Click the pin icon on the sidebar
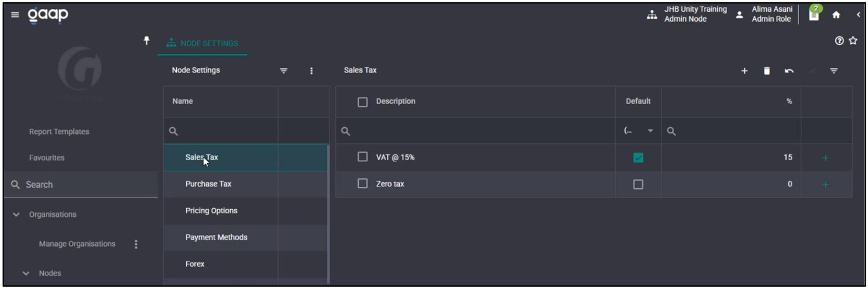Viewport: 868px width, 287px height. pos(147,40)
